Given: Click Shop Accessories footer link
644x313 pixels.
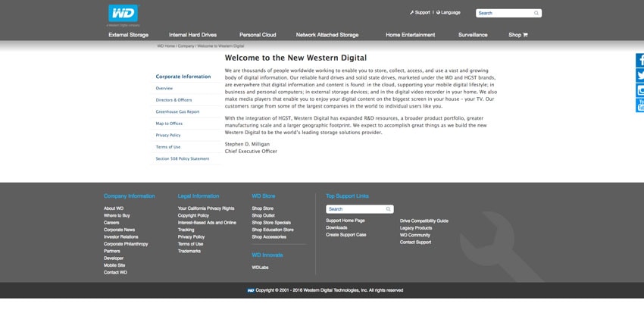Looking at the screenshot, I should (269, 237).
